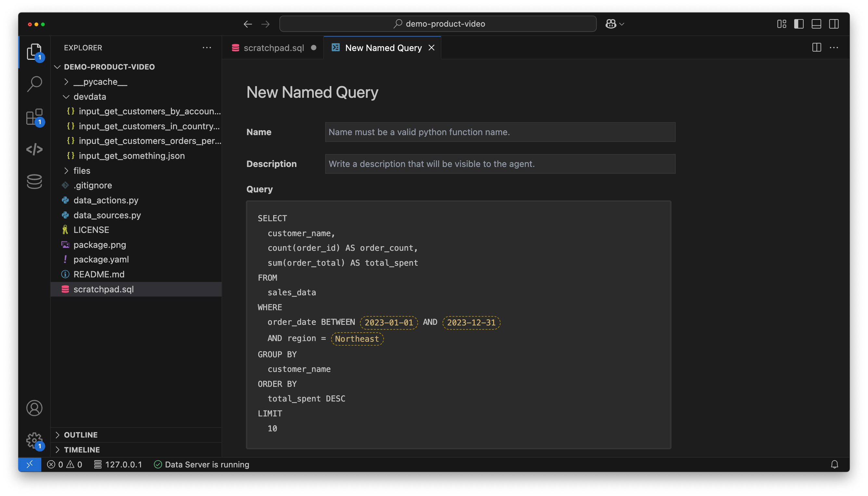Open package.yaml
The image size is (868, 496).
[x=136, y=259]
